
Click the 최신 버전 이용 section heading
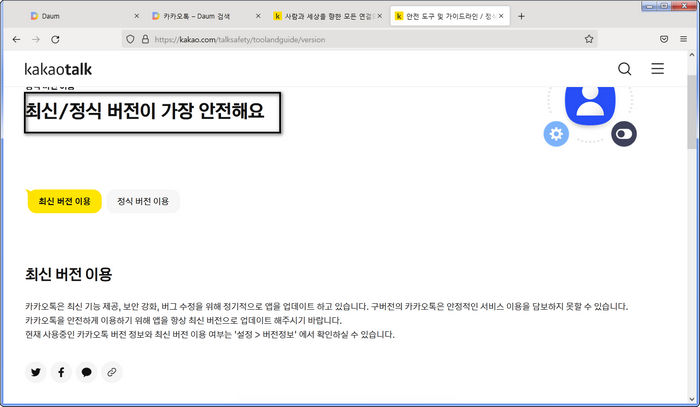(x=68, y=274)
